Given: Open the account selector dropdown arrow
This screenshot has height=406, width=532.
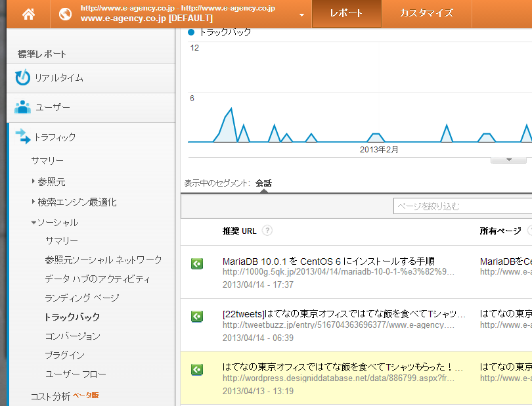Looking at the screenshot, I should point(301,14).
